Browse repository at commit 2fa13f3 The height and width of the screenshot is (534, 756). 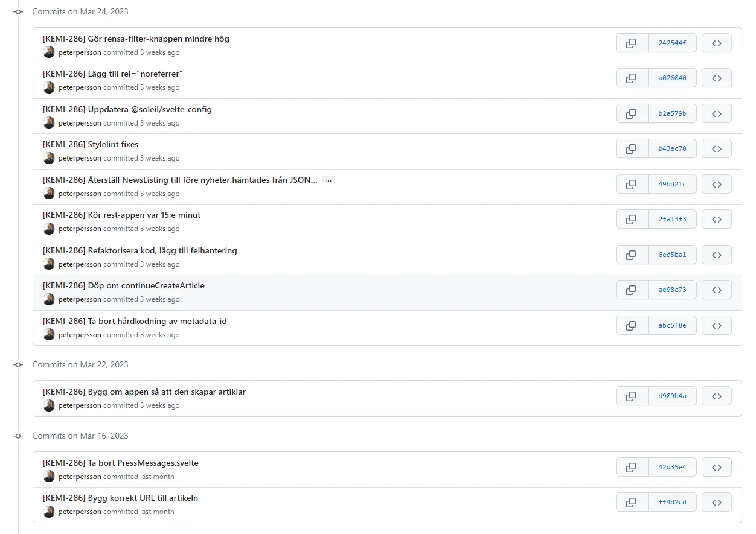tap(717, 219)
